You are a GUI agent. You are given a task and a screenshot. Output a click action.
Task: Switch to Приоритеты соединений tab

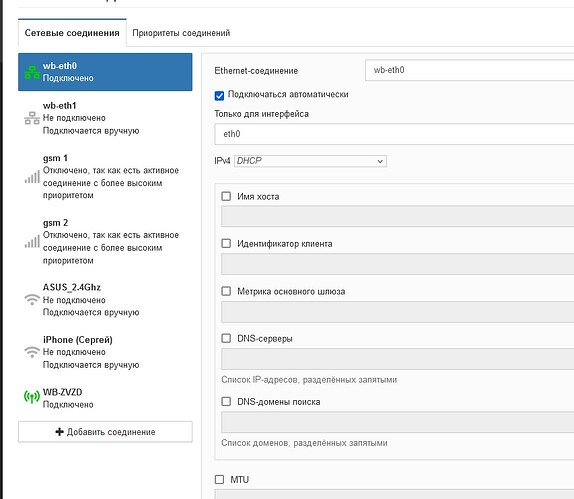coord(181,33)
